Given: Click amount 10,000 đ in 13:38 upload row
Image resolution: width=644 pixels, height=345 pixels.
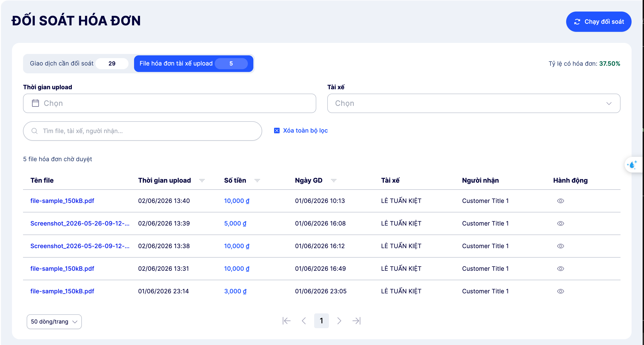Looking at the screenshot, I should pos(237,246).
